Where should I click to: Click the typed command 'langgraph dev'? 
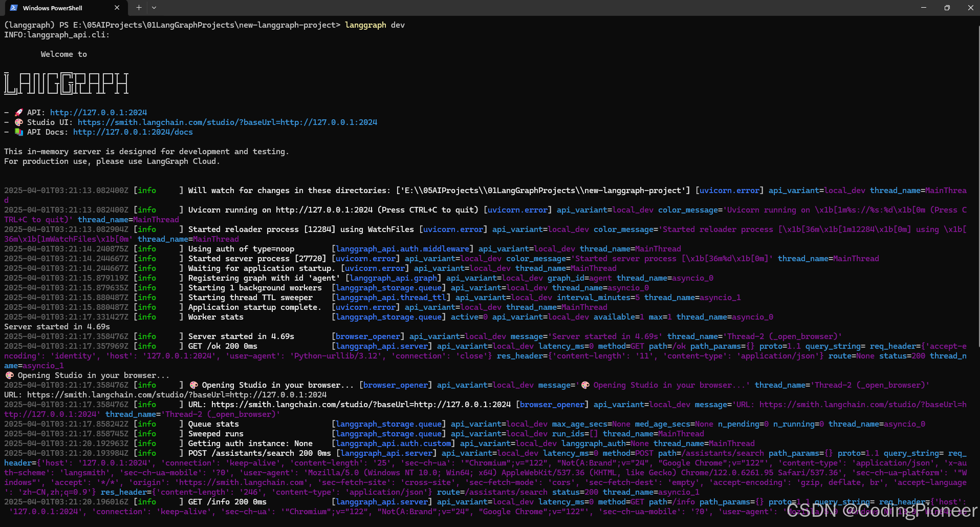click(375, 25)
